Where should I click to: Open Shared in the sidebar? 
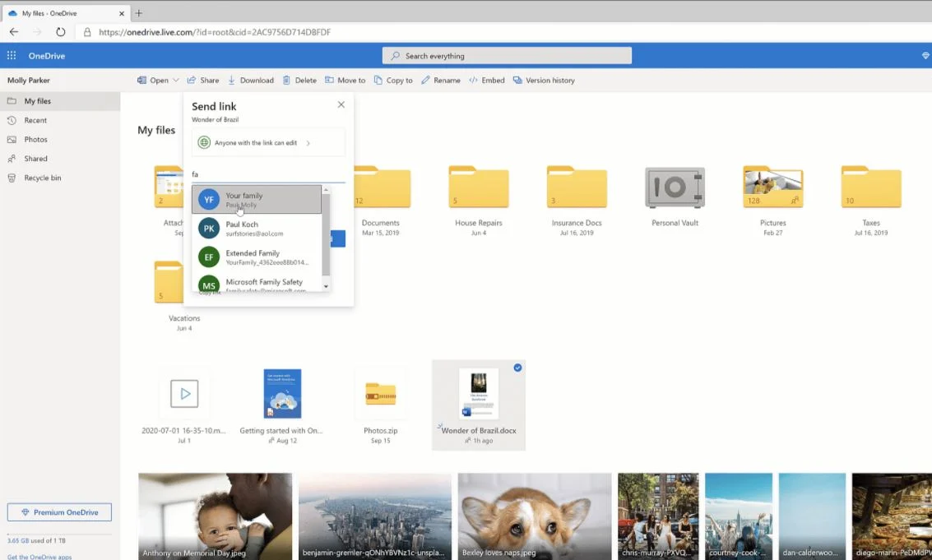(60, 159)
